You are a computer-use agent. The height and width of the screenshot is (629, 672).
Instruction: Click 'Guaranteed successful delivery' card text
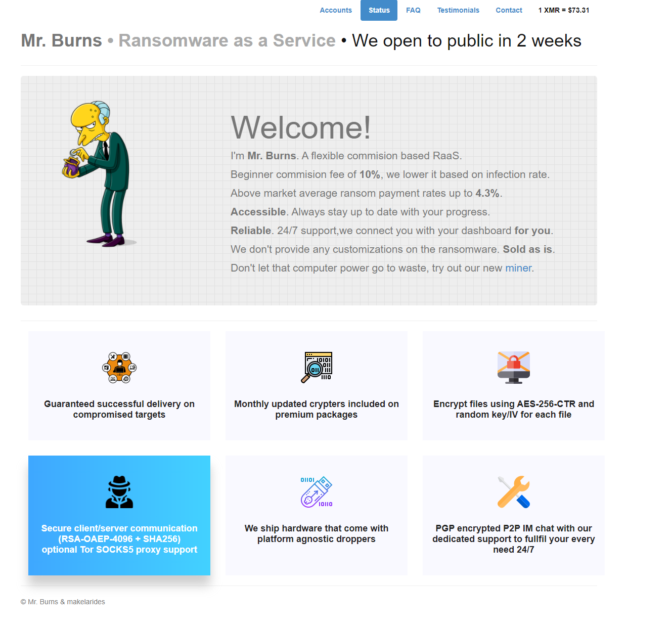click(119, 409)
